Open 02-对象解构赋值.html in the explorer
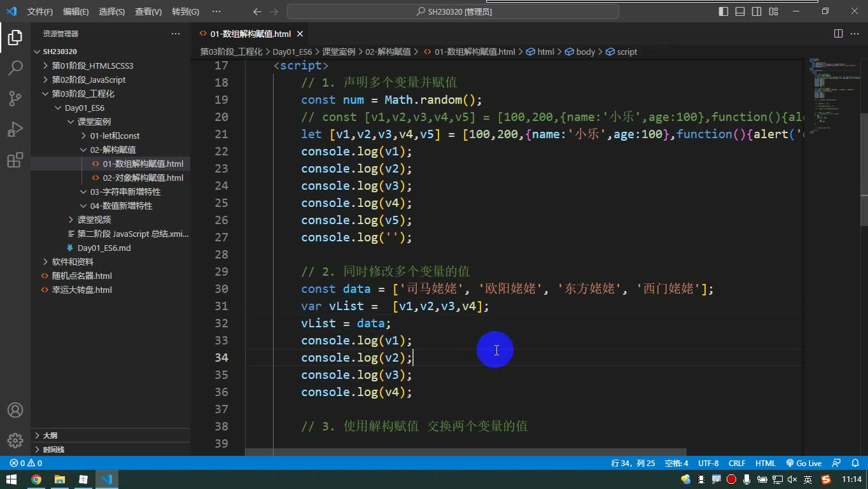Screen dimensions: 868x489 tap(143, 178)
